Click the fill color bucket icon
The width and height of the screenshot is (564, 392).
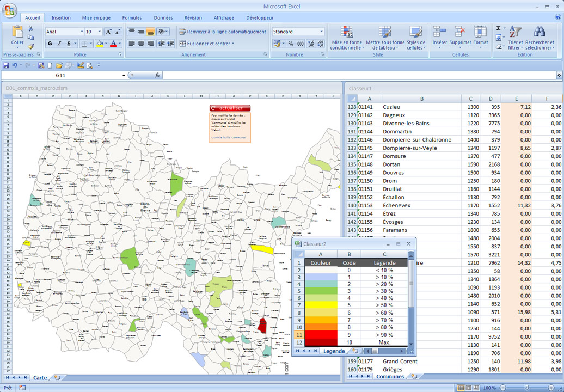[100, 44]
